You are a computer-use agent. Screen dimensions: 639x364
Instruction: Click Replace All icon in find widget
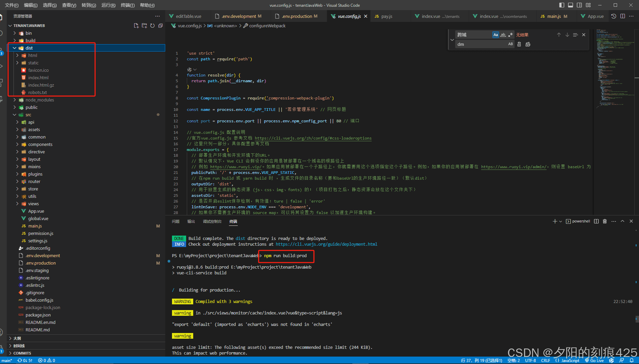point(528,44)
